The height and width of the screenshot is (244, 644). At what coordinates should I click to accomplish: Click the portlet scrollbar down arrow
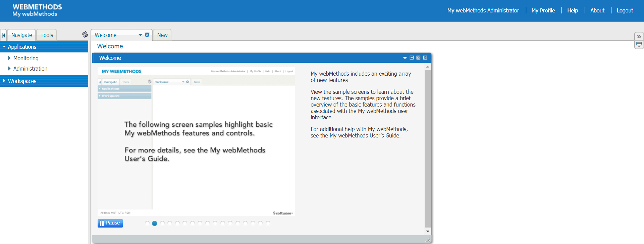(428, 231)
